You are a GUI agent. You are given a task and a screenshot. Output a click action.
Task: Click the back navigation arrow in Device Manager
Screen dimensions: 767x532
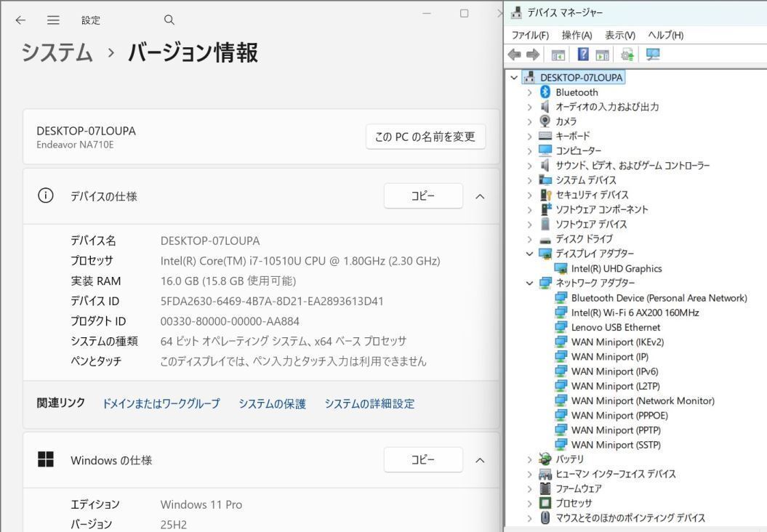515,54
